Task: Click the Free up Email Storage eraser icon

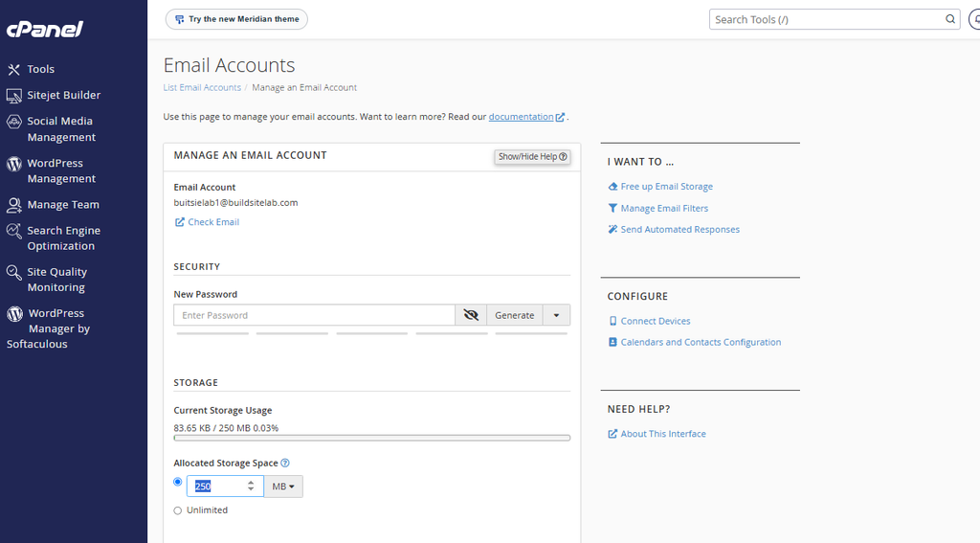Action: point(612,187)
